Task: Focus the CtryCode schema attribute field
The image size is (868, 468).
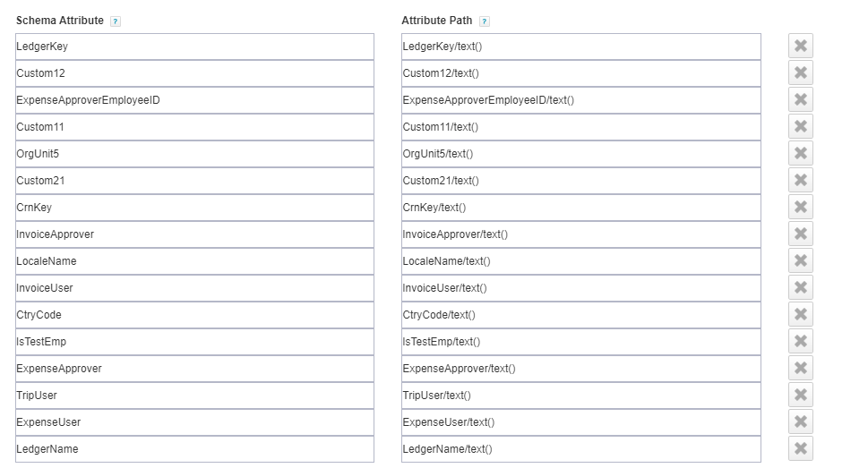Action: click(x=194, y=315)
